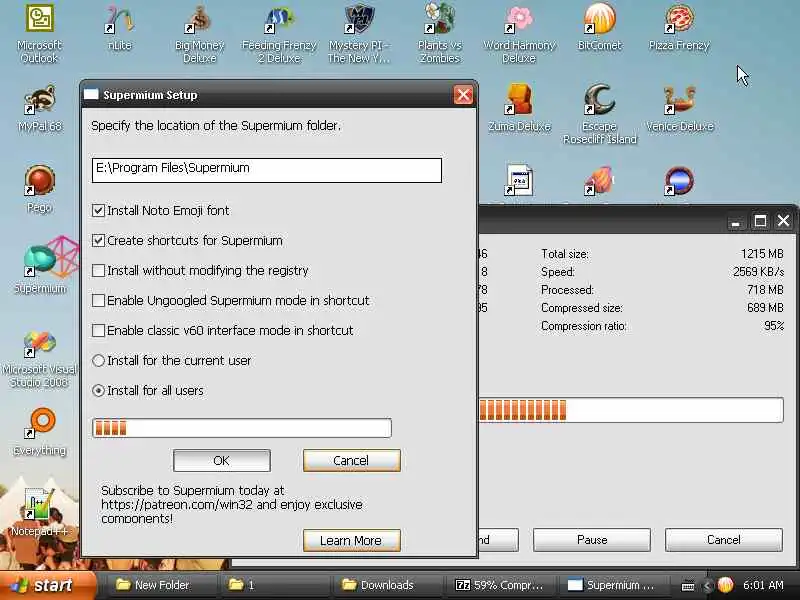800x600 pixels.
Task: Click the 6:01 AM clock
Action: [763, 585]
